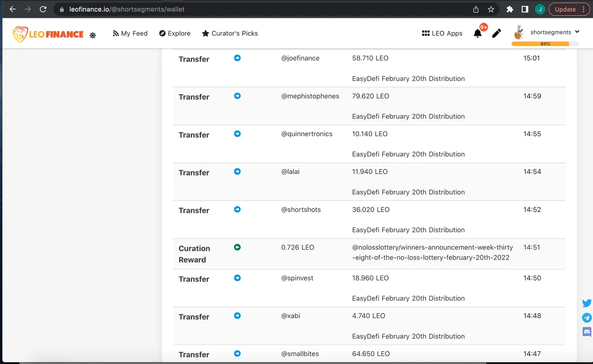Open the @joefinance profile link

tap(300, 58)
